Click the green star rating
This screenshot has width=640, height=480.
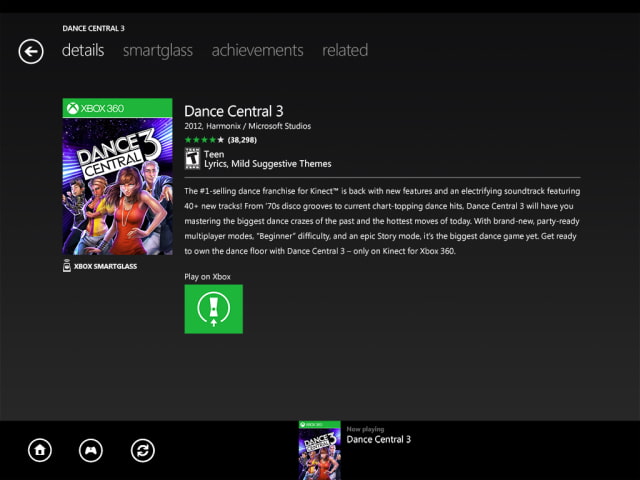pos(204,140)
